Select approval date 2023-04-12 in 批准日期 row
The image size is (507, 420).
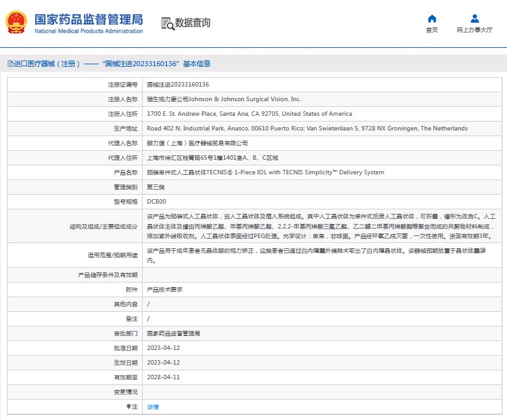pyautogui.click(x=163, y=348)
